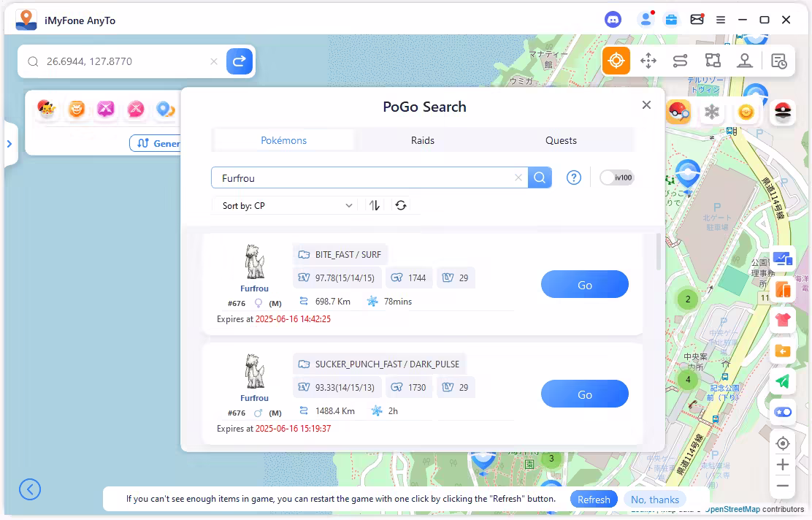Expand the collapsed left side panel arrow
812x520 pixels.
9,143
